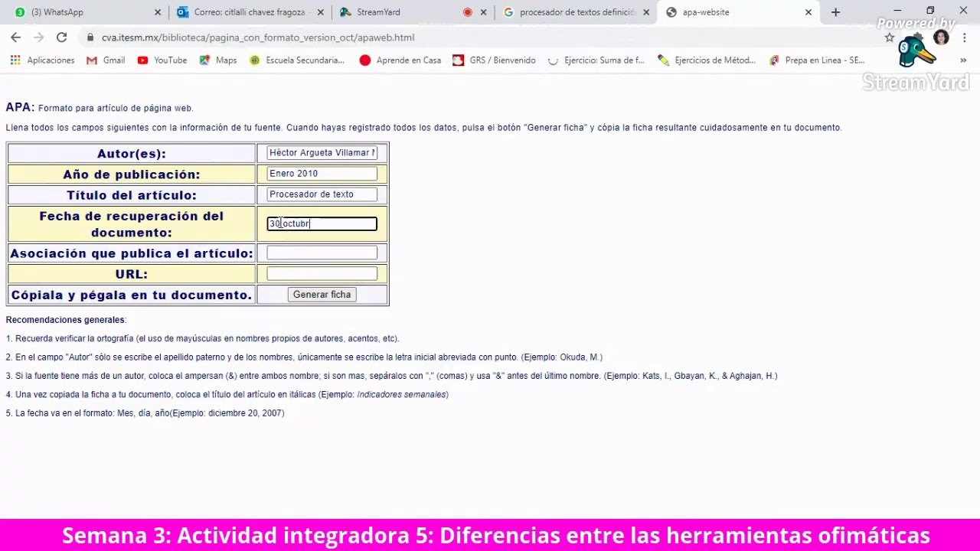Open the Prepa en Linea - SE bookmark
The height and width of the screenshot is (551, 980).
(817, 60)
